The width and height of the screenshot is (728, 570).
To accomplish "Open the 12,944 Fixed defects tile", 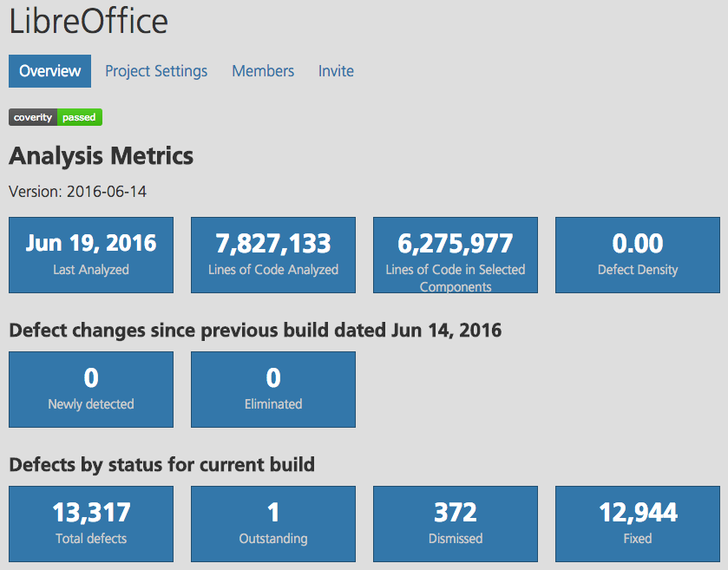I will pyautogui.click(x=638, y=524).
